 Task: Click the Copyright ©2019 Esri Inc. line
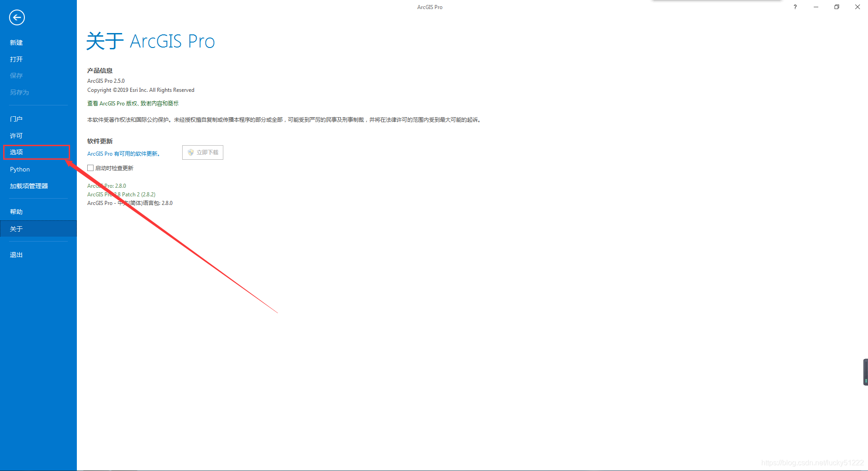click(x=141, y=90)
